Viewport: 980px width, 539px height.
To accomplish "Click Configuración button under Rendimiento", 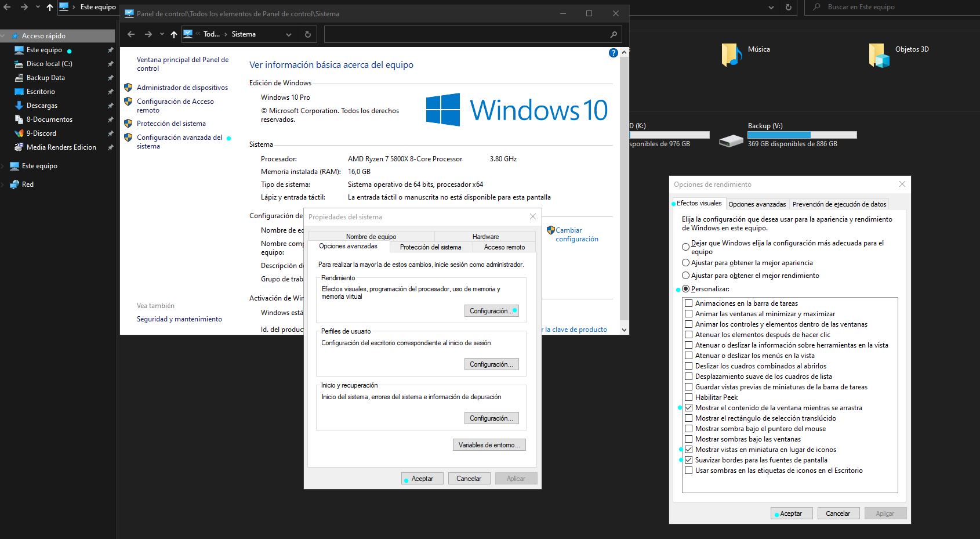I will [492, 311].
